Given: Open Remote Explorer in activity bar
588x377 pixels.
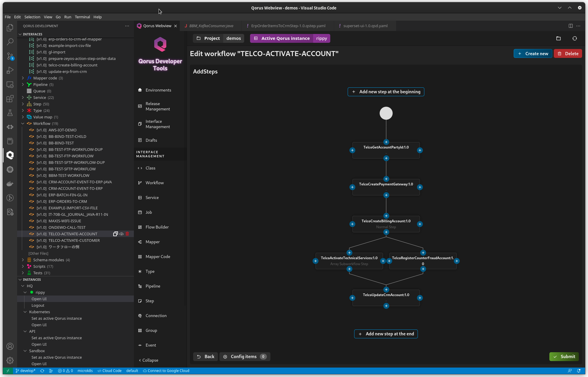Looking at the screenshot, I should click(x=10, y=84).
